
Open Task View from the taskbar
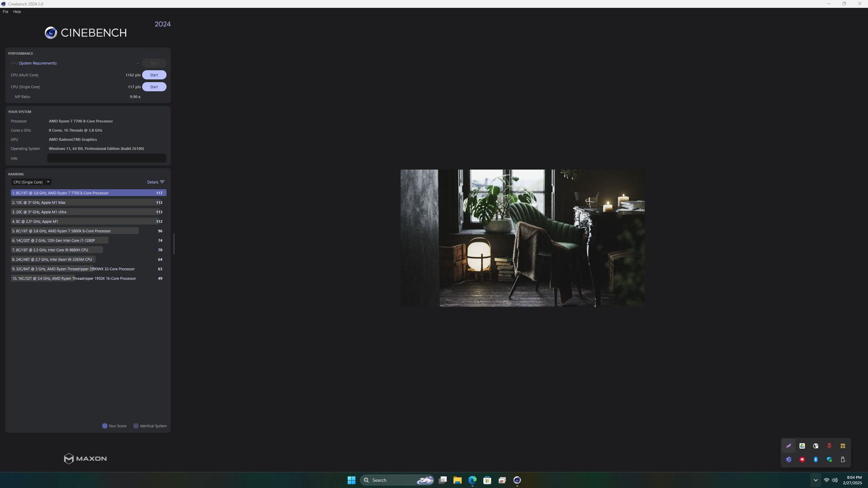coord(443,480)
